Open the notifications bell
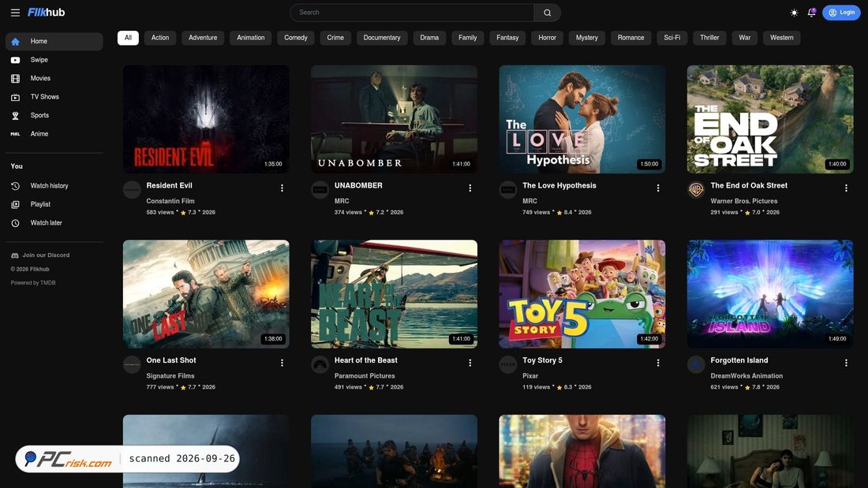Viewport: 868px width, 488px height. pyautogui.click(x=811, y=13)
